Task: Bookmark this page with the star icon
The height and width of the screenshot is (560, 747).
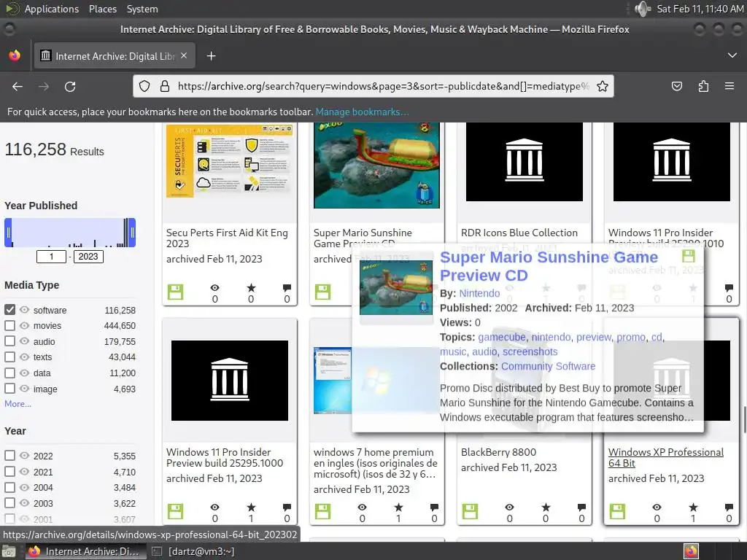Action: coord(602,86)
